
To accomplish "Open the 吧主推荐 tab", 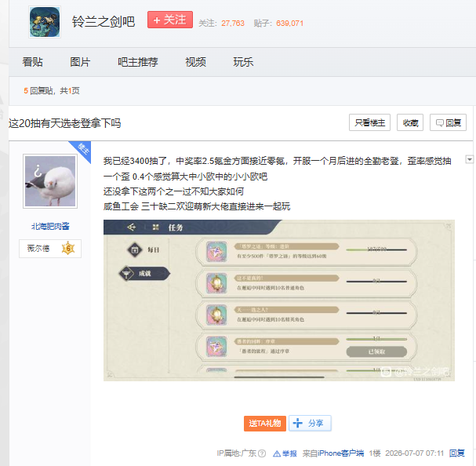I will [x=138, y=62].
